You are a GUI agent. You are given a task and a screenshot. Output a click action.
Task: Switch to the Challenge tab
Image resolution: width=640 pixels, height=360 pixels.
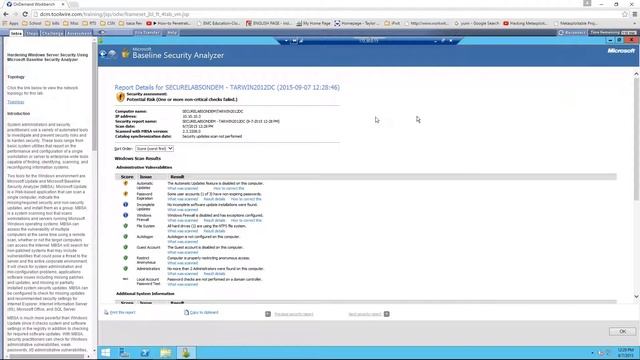point(52,33)
